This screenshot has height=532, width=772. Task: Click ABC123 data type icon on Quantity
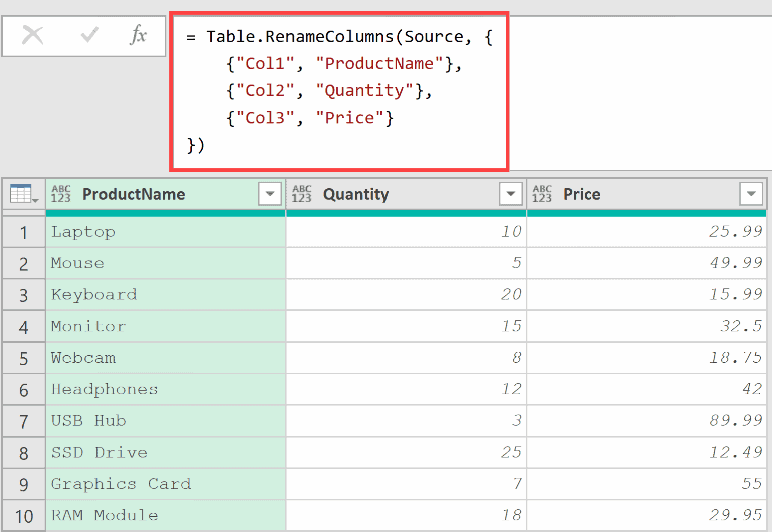pyautogui.click(x=302, y=194)
